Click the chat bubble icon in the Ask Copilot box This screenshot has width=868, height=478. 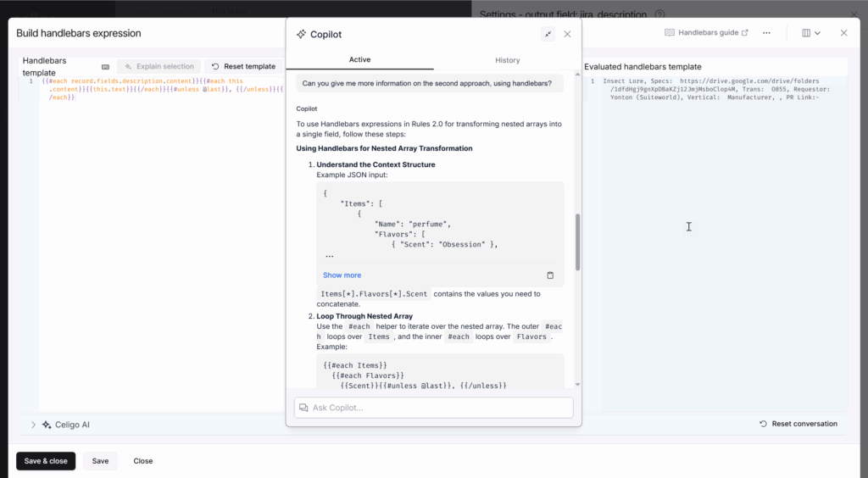click(303, 408)
